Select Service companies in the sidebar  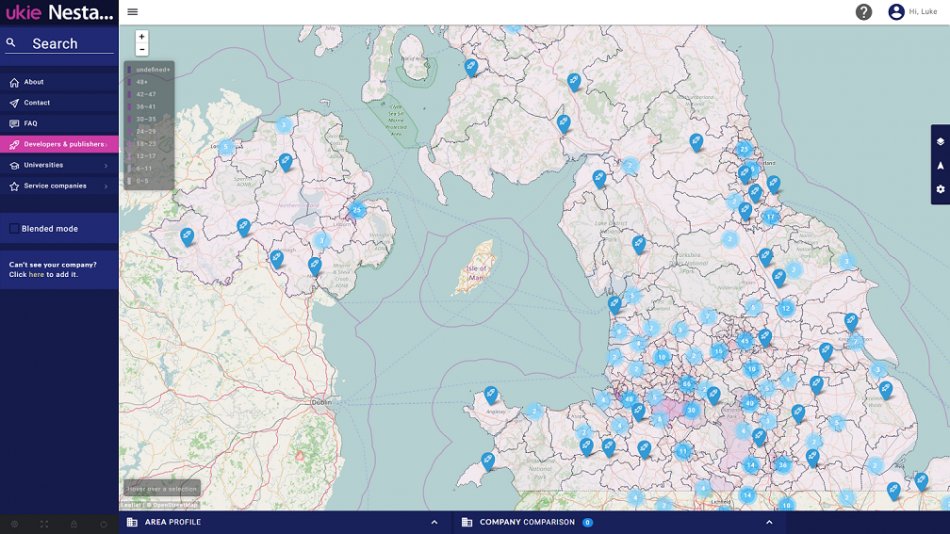pyautogui.click(x=59, y=185)
